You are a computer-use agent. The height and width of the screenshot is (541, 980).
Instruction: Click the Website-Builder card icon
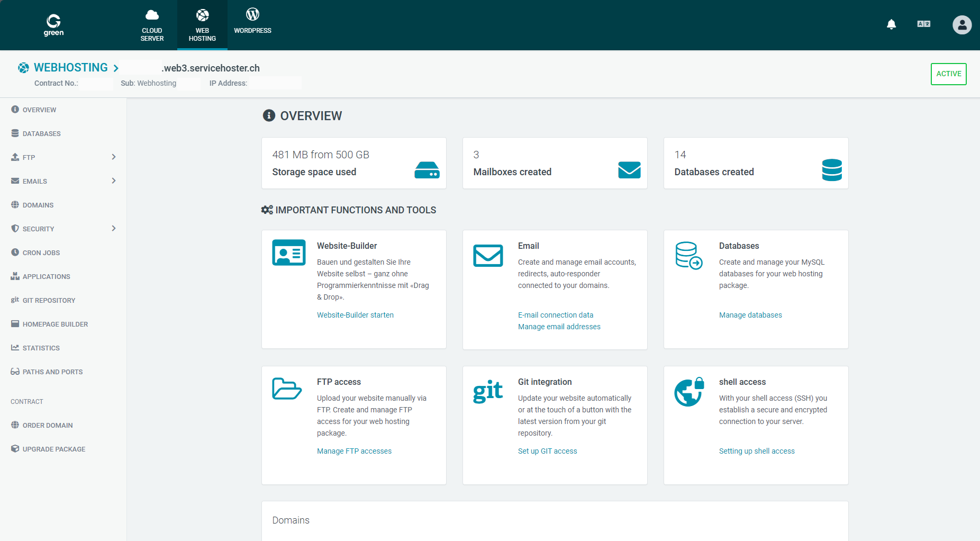[289, 253]
